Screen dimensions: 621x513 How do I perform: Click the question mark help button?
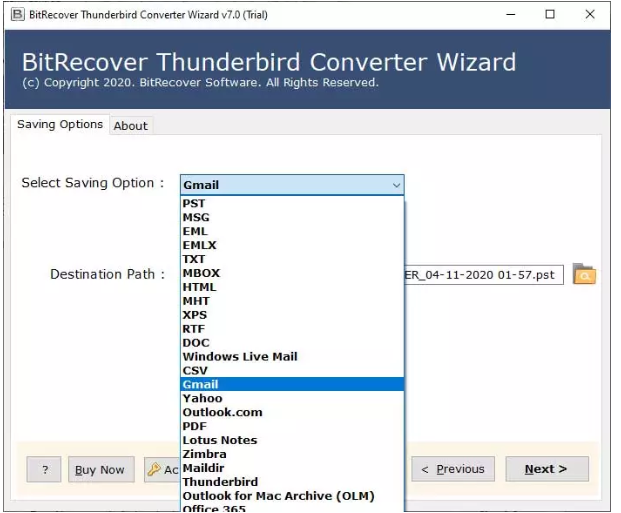pyautogui.click(x=44, y=469)
